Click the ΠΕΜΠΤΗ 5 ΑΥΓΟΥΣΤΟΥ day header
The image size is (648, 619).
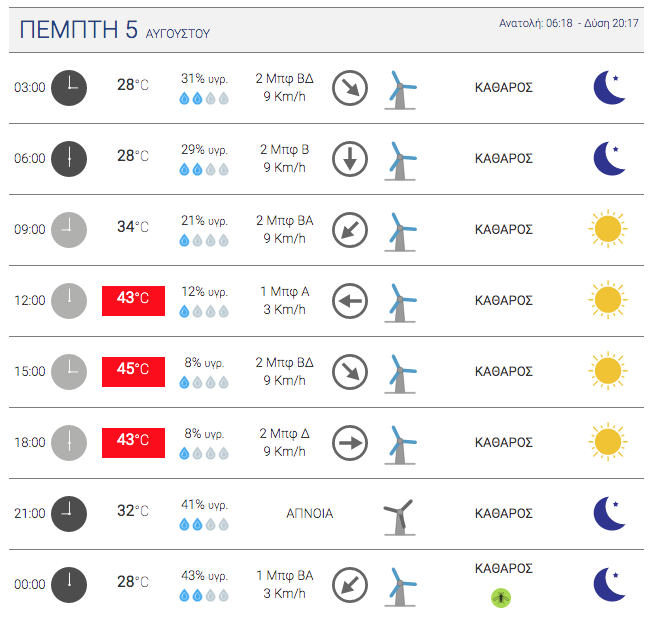(x=114, y=30)
